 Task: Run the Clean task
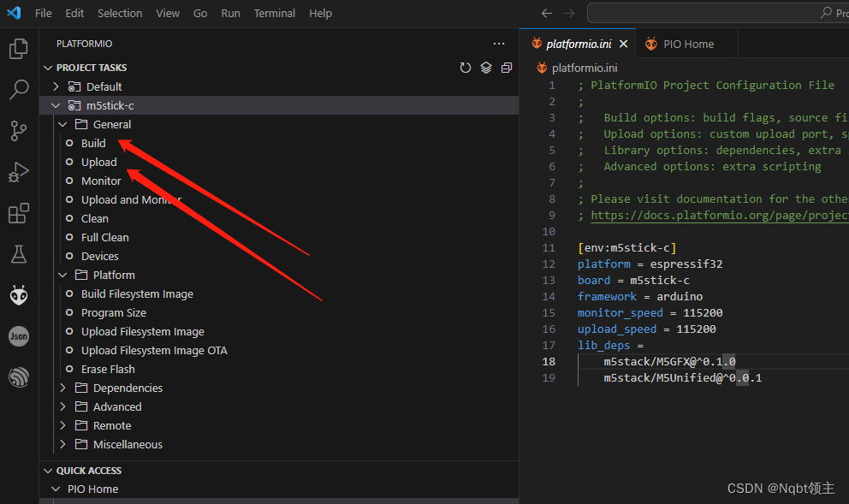pos(95,219)
